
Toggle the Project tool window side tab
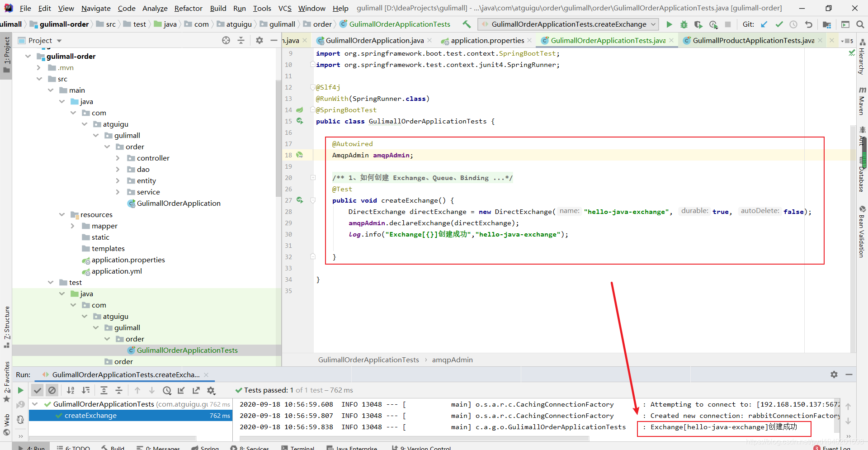(6, 54)
